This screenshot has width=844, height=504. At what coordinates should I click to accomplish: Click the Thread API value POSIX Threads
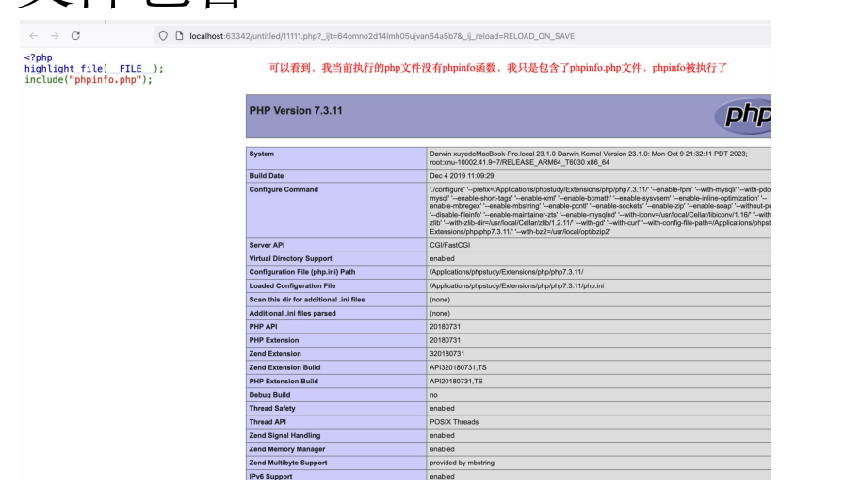pos(454,422)
